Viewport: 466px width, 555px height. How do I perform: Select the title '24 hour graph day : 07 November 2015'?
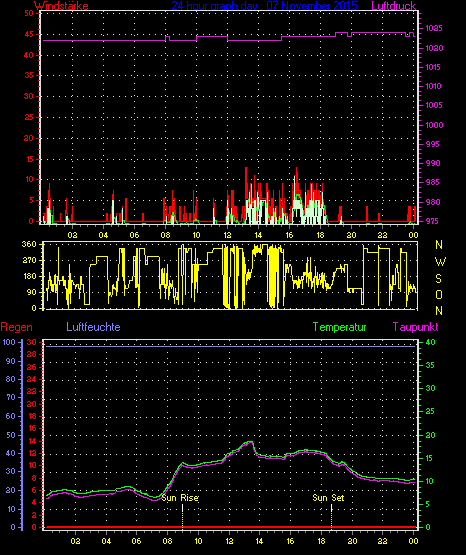(x=264, y=5)
